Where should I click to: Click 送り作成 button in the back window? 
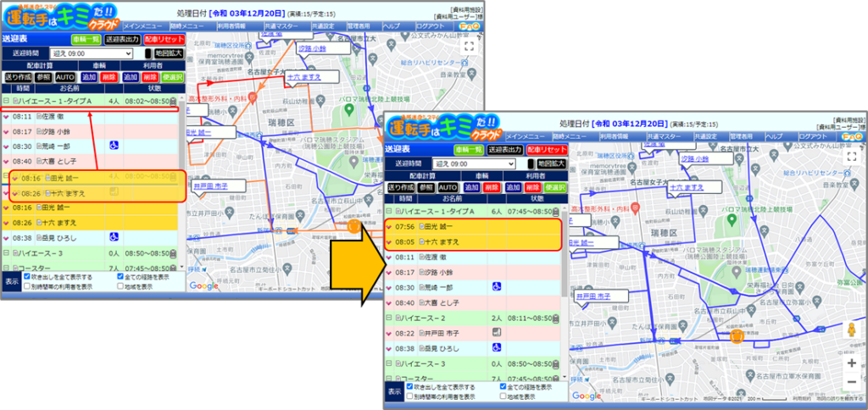point(17,77)
